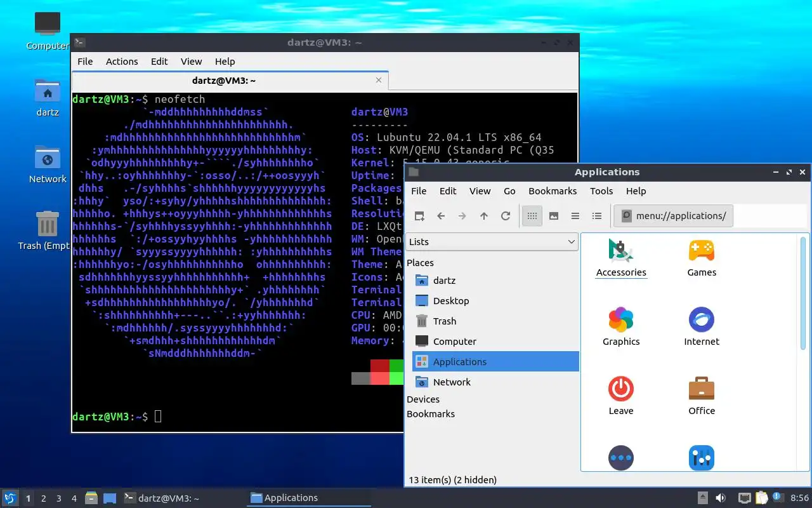Click the file manager vertical scrollbar
The height and width of the screenshot is (508, 812).
pyautogui.click(x=804, y=293)
